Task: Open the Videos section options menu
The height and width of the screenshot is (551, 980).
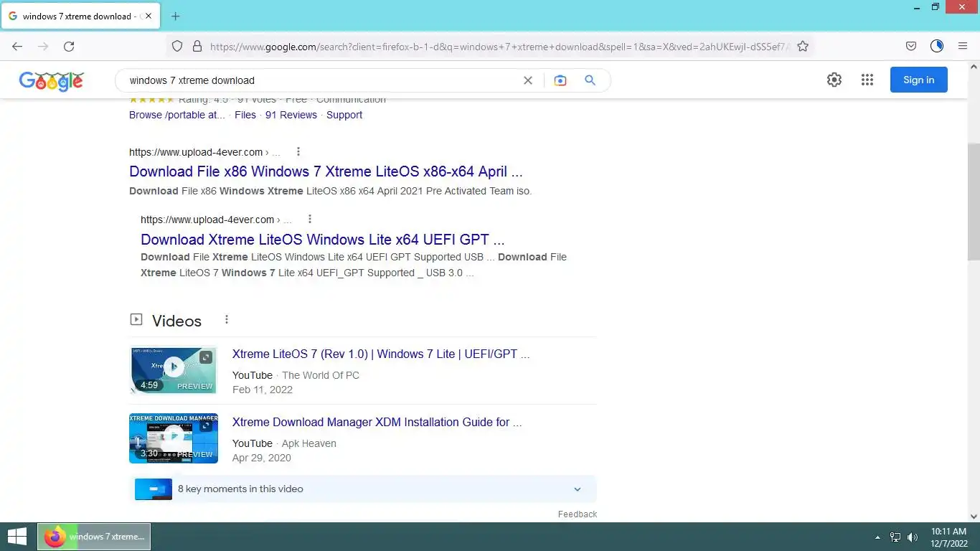Action: point(227,319)
